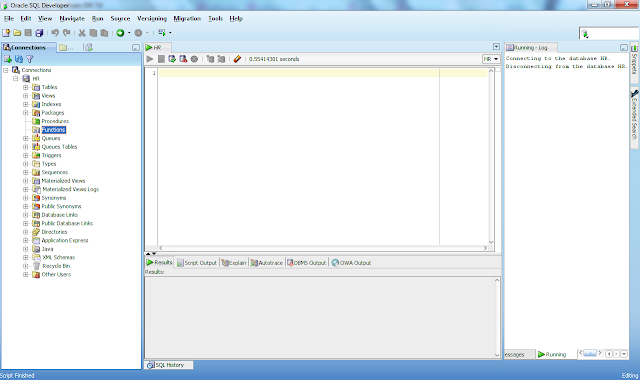
Task: Click the Rollback icon in worksheet toolbar
Action: [x=183, y=59]
